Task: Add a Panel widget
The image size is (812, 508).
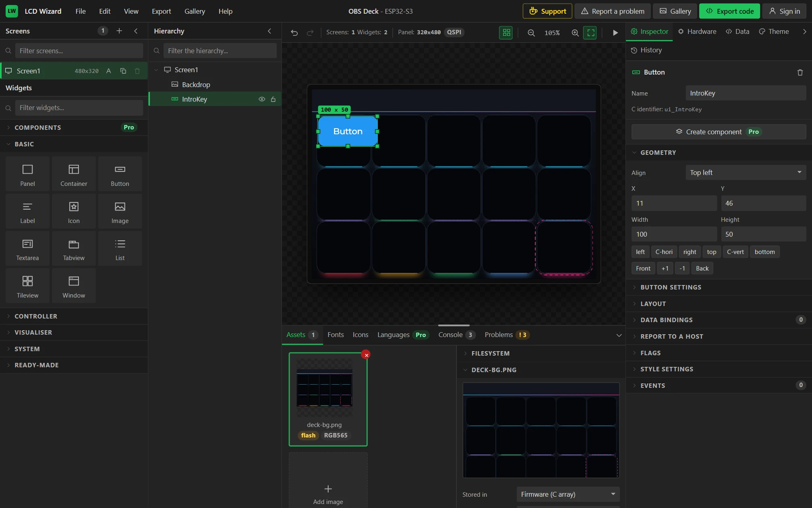Action: pos(27,174)
